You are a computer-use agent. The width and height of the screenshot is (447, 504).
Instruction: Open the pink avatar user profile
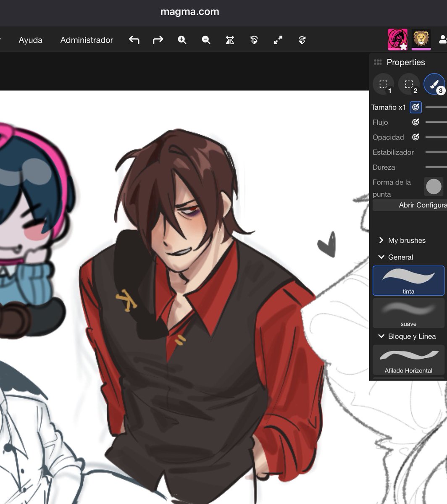(x=397, y=39)
